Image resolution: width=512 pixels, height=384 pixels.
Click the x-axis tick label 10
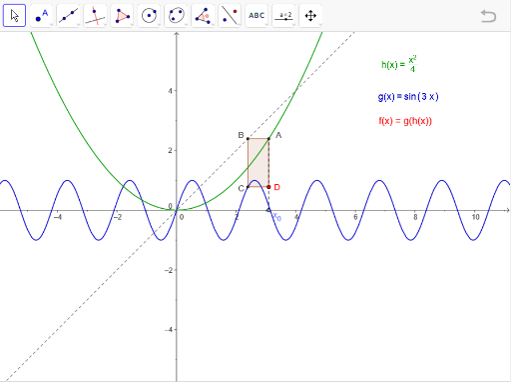coord(475,217)
